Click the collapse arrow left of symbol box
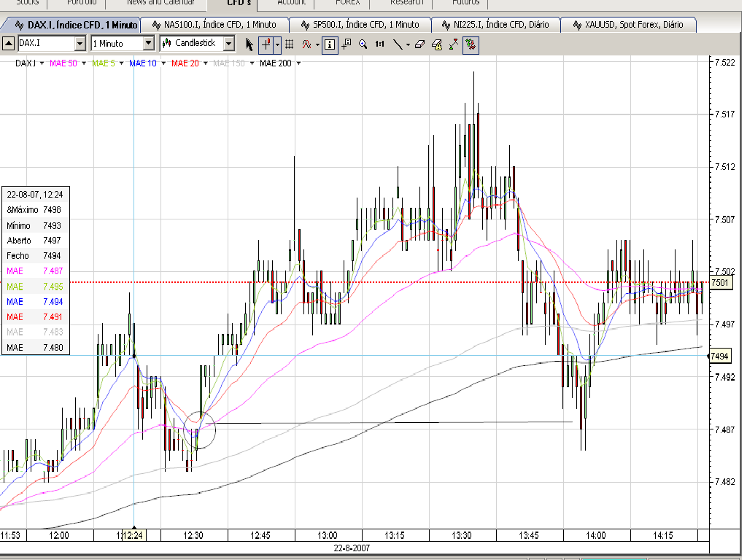747x560 pixels. 8,44
